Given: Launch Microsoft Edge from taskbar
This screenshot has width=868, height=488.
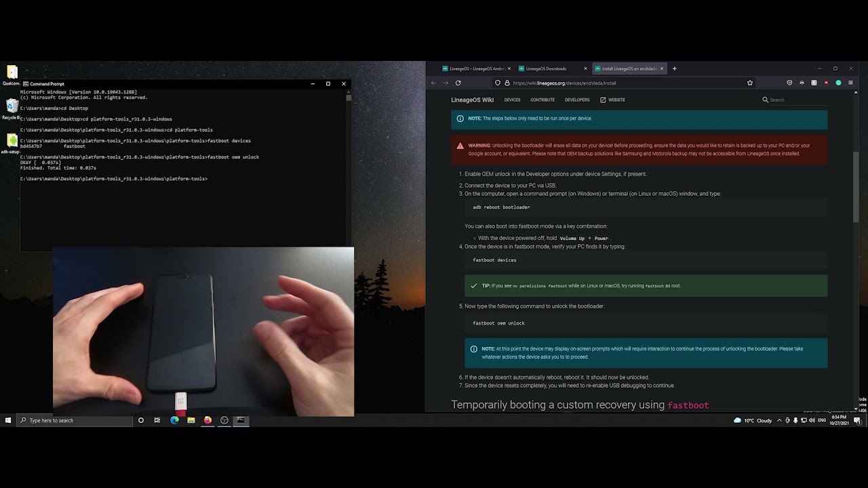Looking at the screenshot, I should pyautogui.click(x=174, y=420).
